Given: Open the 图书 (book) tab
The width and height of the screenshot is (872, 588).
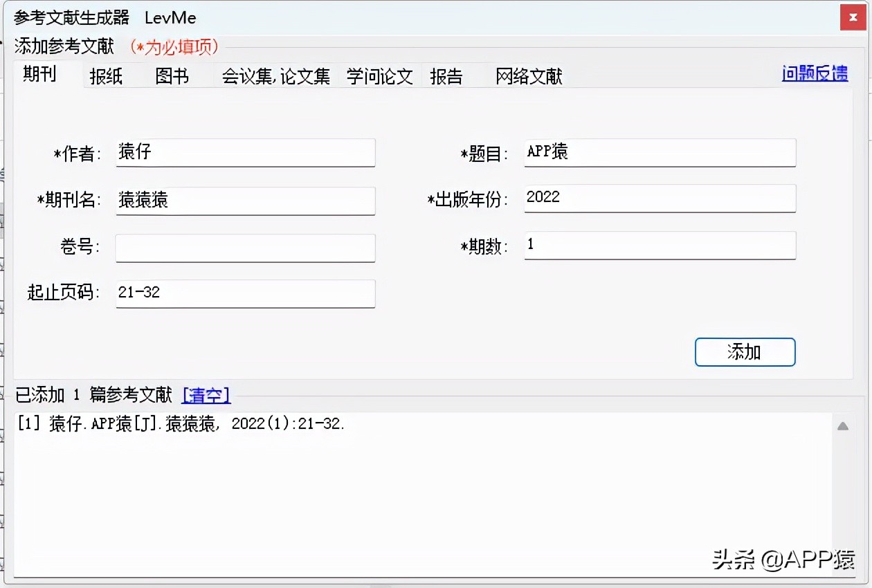Looking at the screenshot, I should (x=172, y=77).
